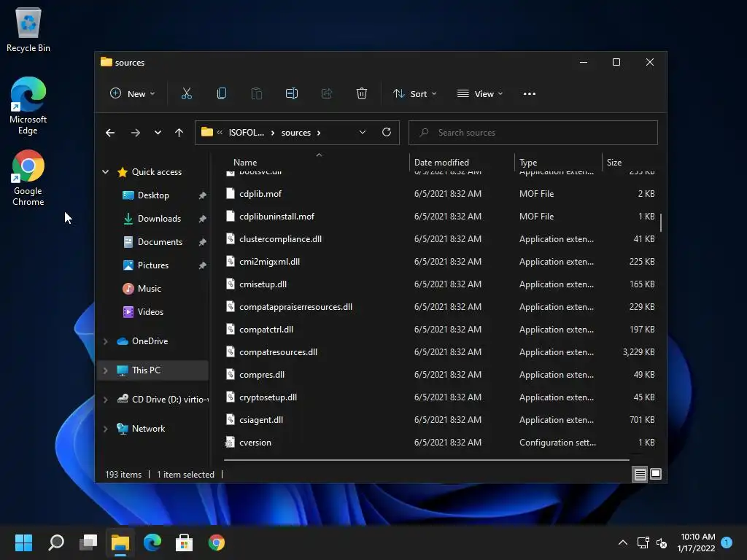Open taskbar Search
Viewport: 747px width, 560px height.
click(56, 542)
